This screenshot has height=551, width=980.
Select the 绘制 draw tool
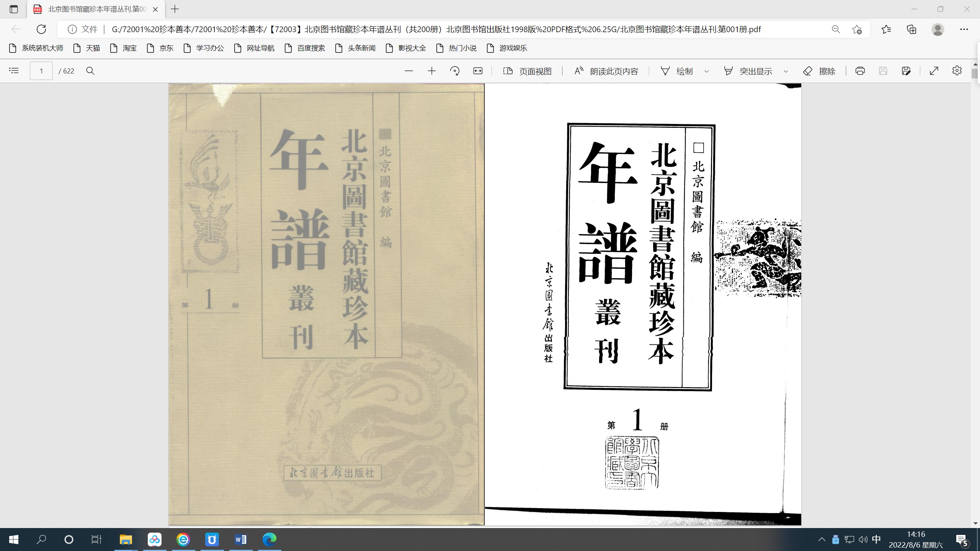click(x=677, y=71)
